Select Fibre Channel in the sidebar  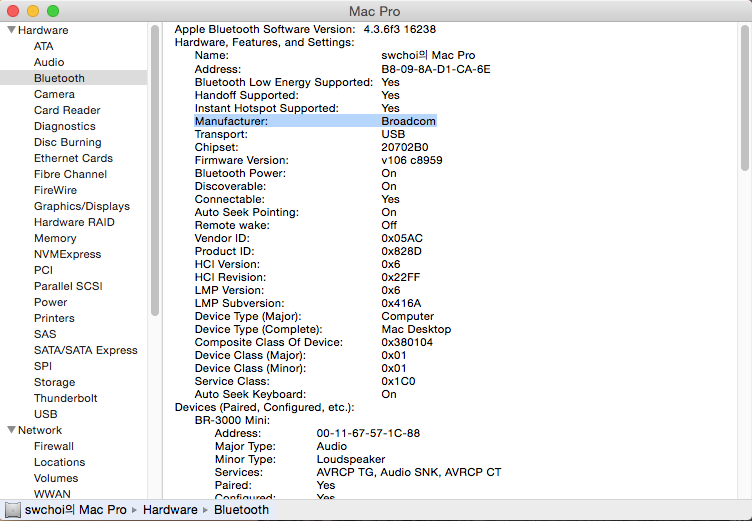(70, 174)
